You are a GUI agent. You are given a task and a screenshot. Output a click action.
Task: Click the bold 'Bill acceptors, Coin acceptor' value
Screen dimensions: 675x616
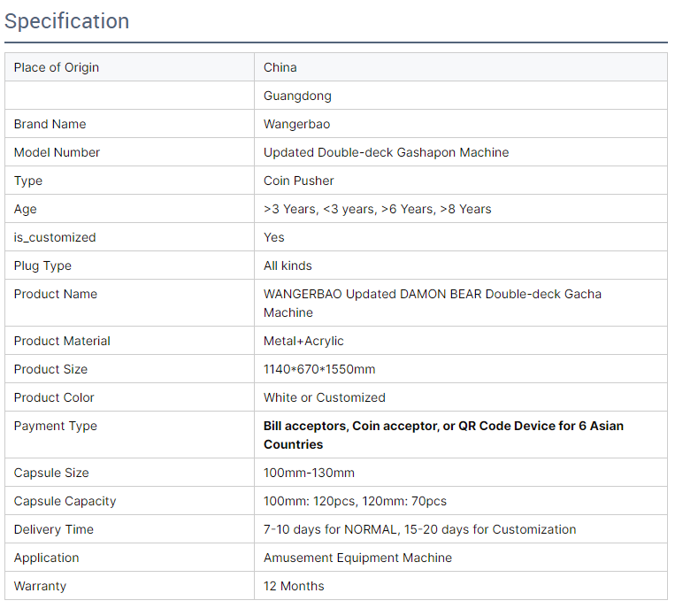(443, 435)
